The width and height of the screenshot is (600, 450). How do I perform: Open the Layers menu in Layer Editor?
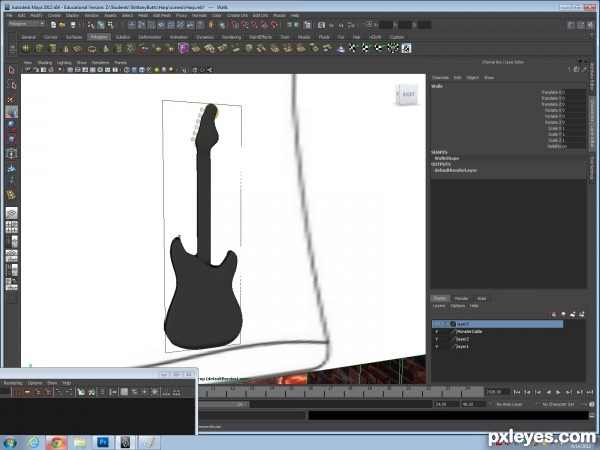pyautogui.click(x=439, y=306)
